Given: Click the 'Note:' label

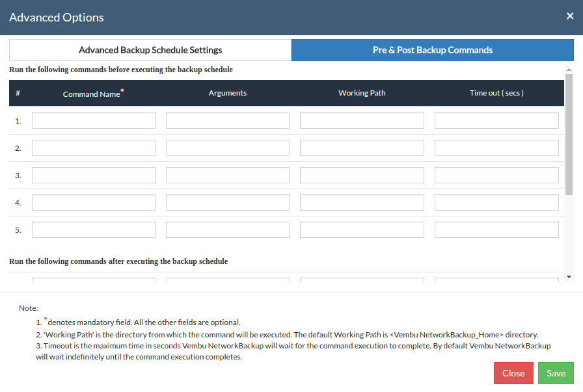Looking at the screenshot, I should pos(29,308).
